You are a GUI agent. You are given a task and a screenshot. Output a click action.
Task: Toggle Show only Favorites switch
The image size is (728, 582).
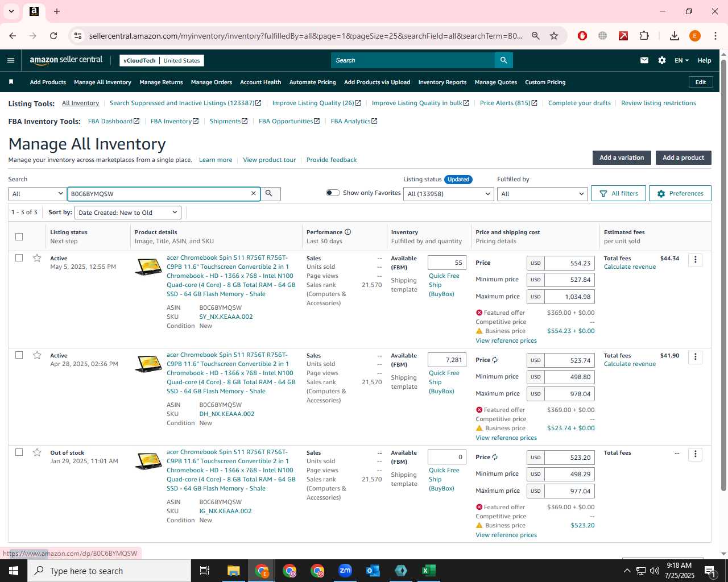pos(333,193)
